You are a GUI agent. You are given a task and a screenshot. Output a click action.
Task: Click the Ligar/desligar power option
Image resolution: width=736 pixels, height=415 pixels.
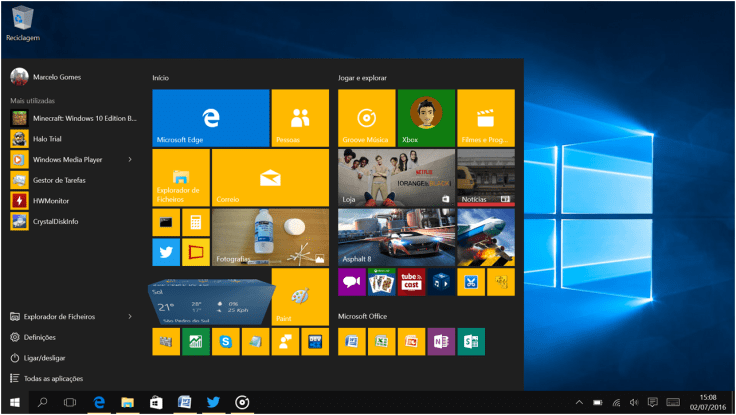point(46,358)
